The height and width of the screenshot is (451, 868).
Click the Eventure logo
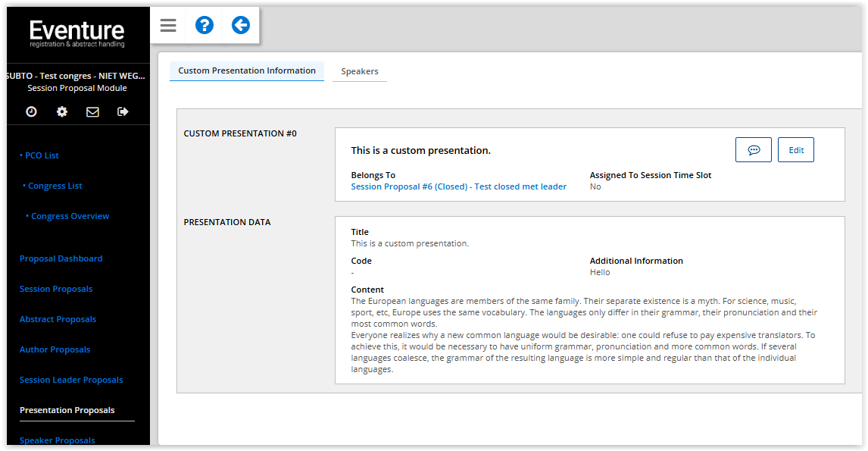point(77,34)
